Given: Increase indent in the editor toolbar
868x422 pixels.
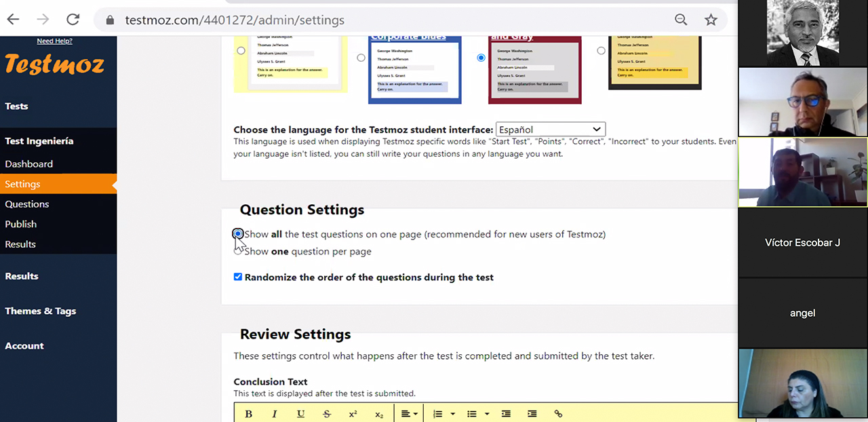Looking at the screenshot, I should [x=532, y=414].
